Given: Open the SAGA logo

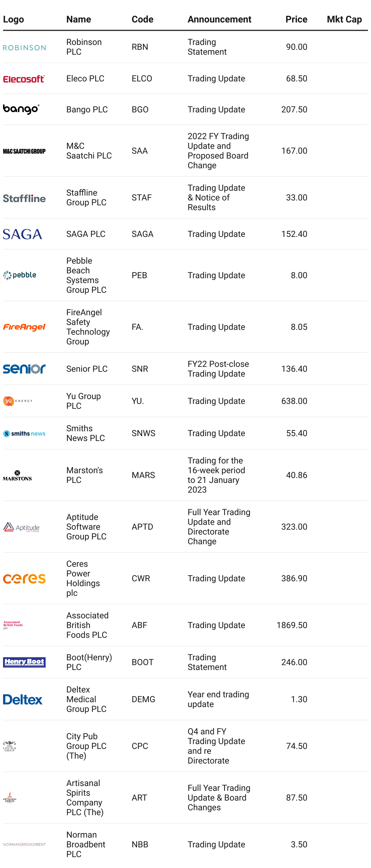Looking at the screenshot, I should point(23,234).
